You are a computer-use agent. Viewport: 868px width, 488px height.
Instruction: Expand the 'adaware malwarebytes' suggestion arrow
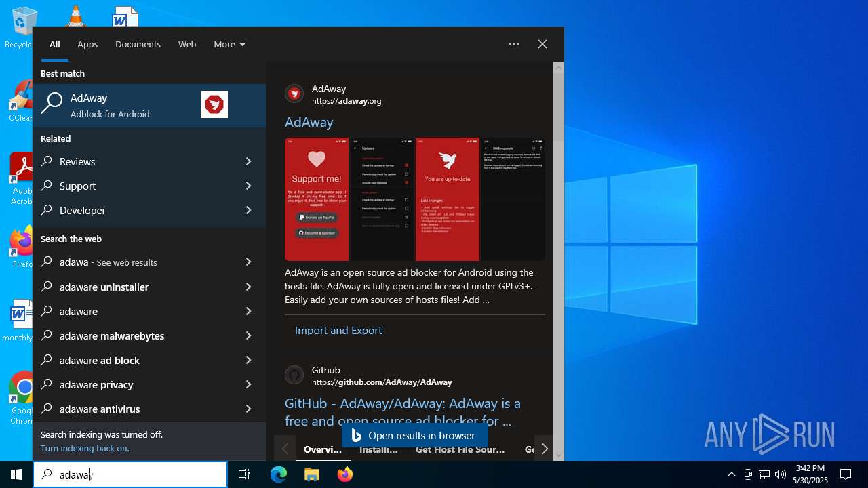[248, 335]
